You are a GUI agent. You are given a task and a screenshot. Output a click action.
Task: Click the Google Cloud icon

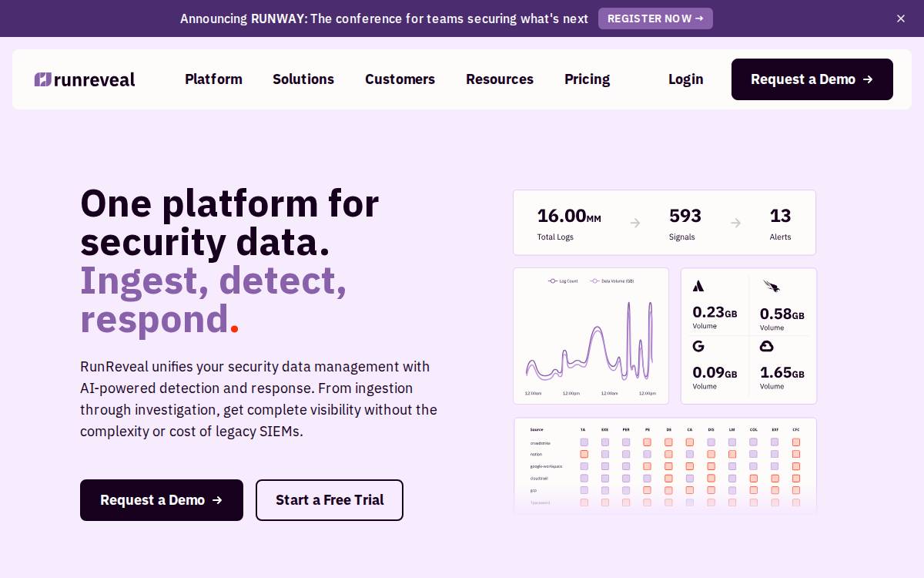(766, 346)
